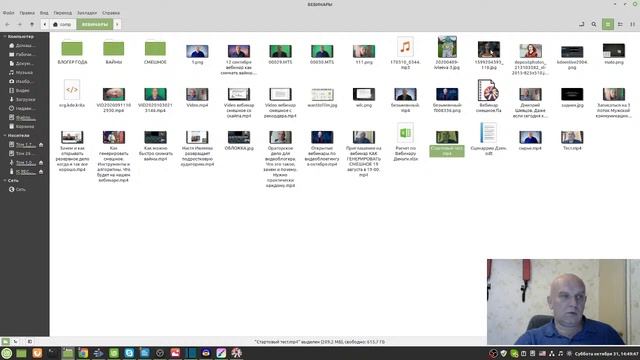Select the kdenlive2004.png file

(572, 52)
